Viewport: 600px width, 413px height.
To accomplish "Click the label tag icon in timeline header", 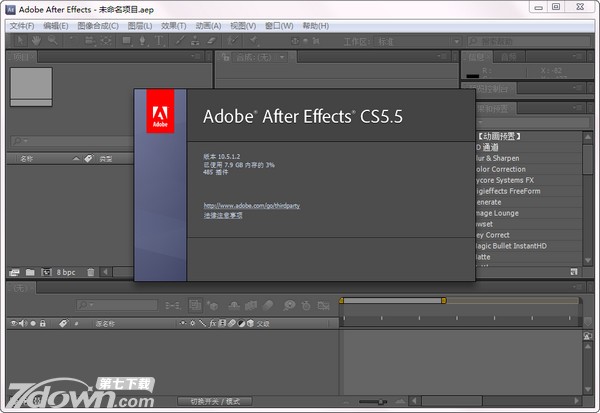I will [63, 324].
